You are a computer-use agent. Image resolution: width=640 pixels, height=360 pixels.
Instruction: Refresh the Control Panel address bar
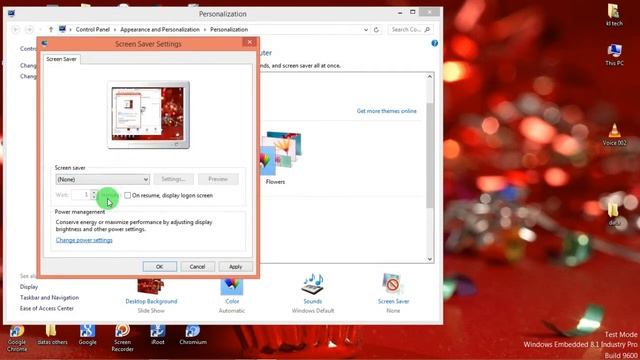pos(376,29)
